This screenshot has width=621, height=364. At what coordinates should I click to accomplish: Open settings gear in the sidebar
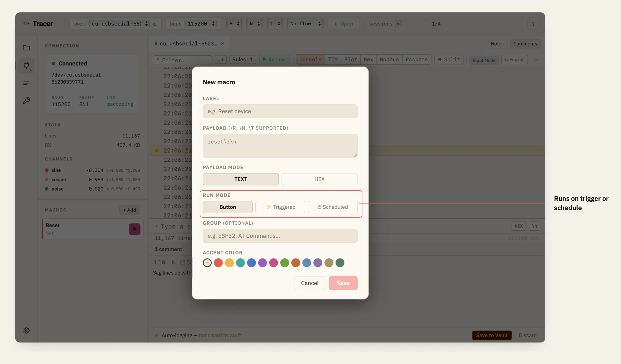pos(26,330)
